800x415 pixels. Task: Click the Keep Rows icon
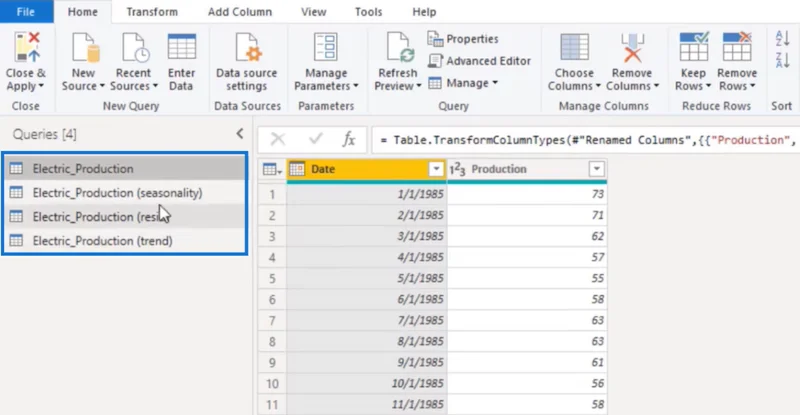[x=694, y=47]
